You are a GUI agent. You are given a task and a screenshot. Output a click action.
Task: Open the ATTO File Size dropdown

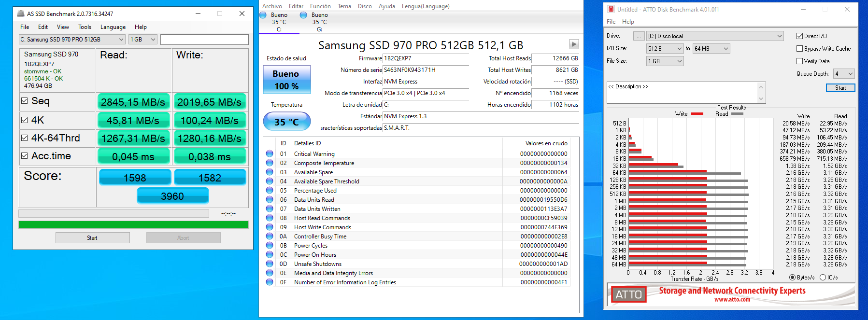665,61
